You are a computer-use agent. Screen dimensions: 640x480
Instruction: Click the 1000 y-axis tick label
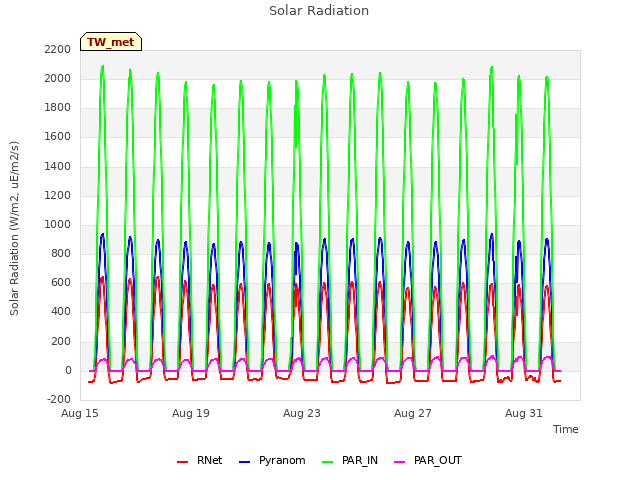tap(58, 224)
